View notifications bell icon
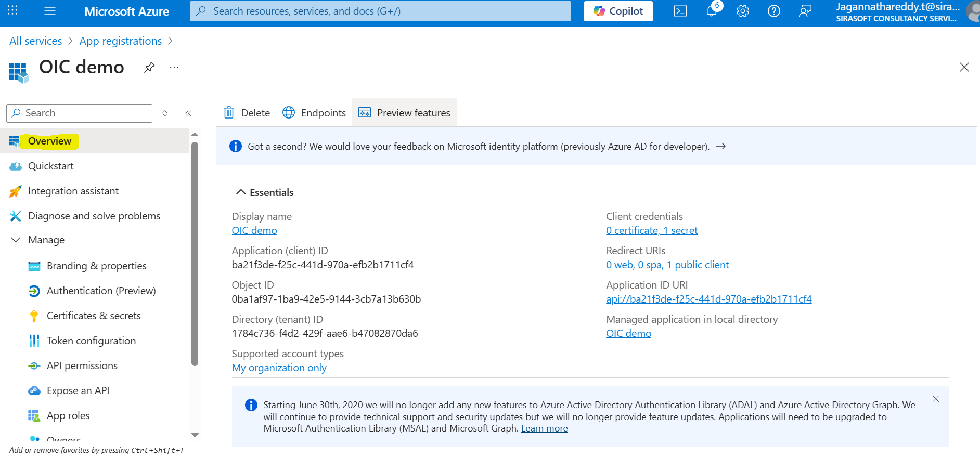Image resolution: width=980 pixels, height=457 pixels. pyautogui.click(x=712, y=11)
